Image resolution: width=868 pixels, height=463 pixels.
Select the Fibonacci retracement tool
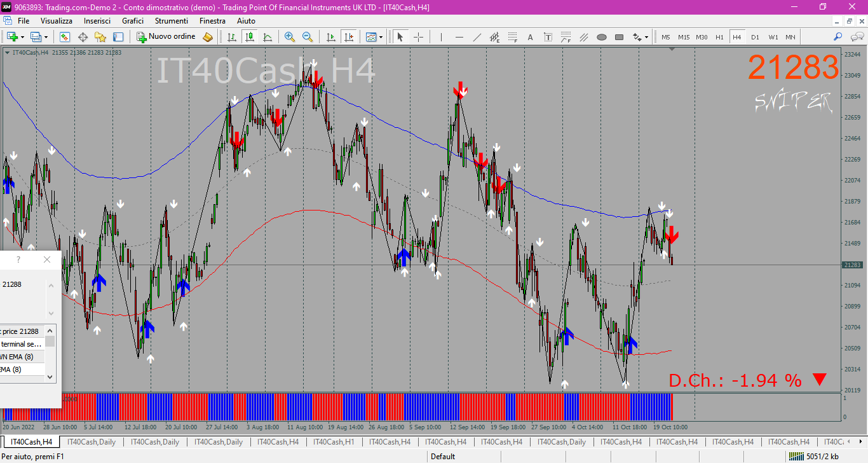(x=512, y=37)
